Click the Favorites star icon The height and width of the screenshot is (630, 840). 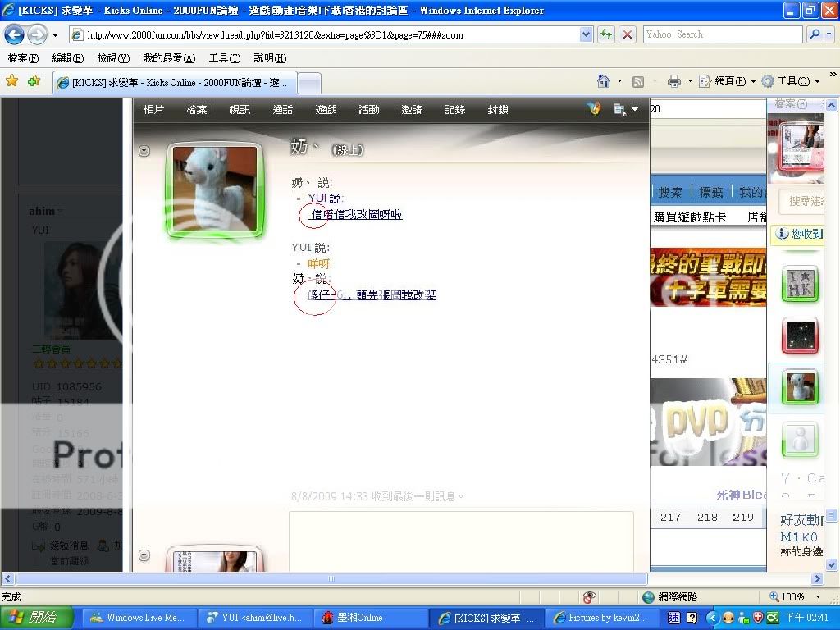click(x=12, y=81)
